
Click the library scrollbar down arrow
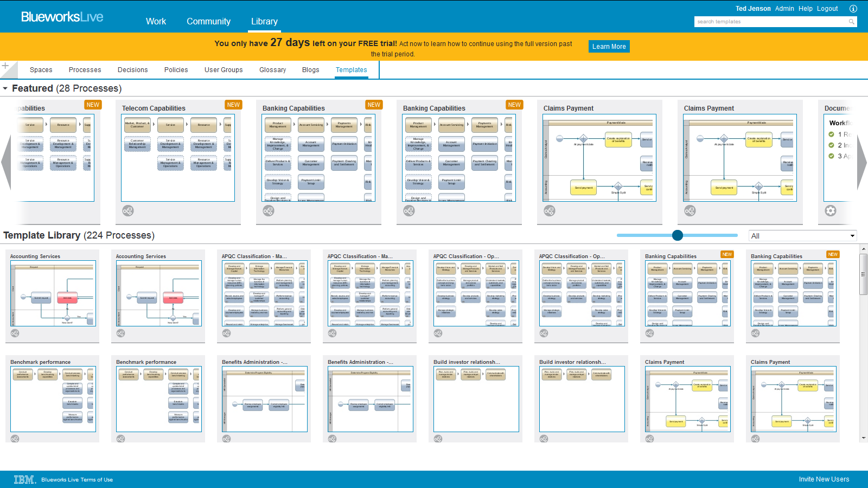point(864,438)
